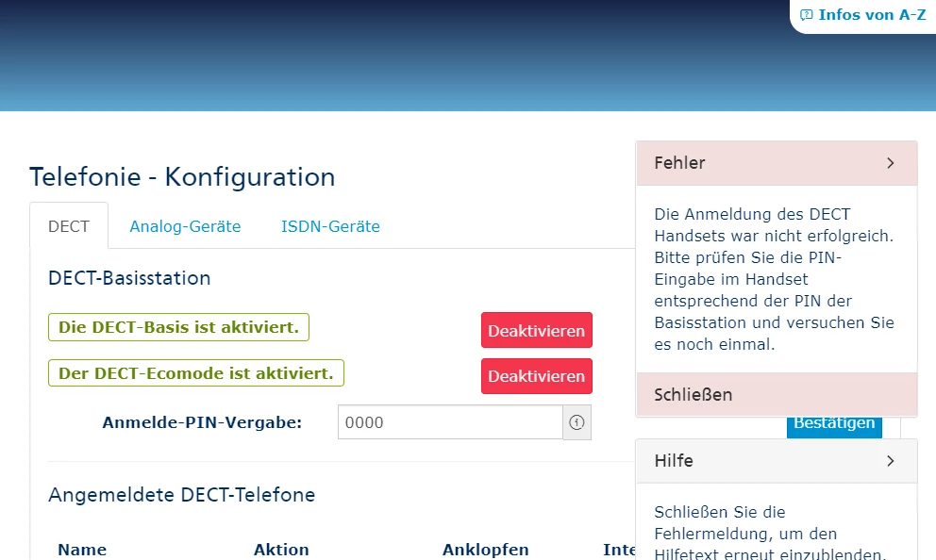936x560 pixels.
Task: Click the speech bubble icon next to Infos von A-Z
Action: click(807, 15)
